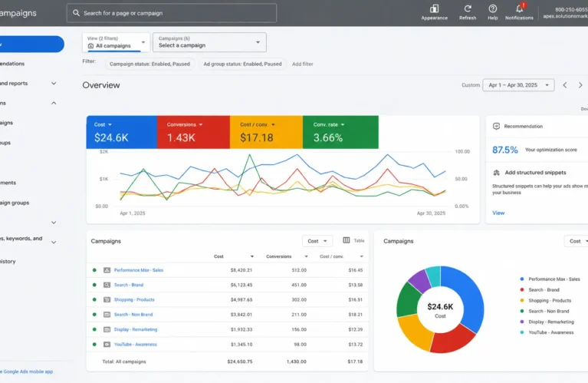The width and height of the screenshot is (588, 383).
Task: Open the Select a campaign dropdown
Action: point(209,42)
